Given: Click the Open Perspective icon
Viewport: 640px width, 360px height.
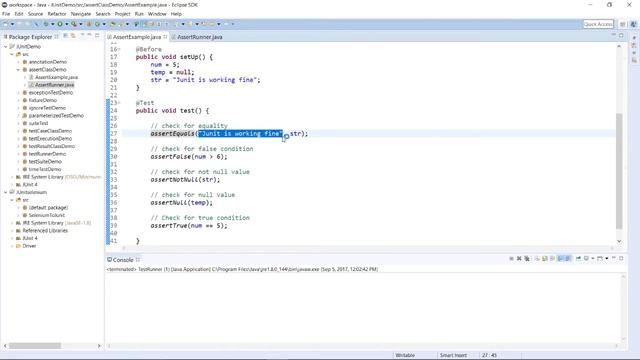Looking at the screenshot, I should click(x=622, y=24).
